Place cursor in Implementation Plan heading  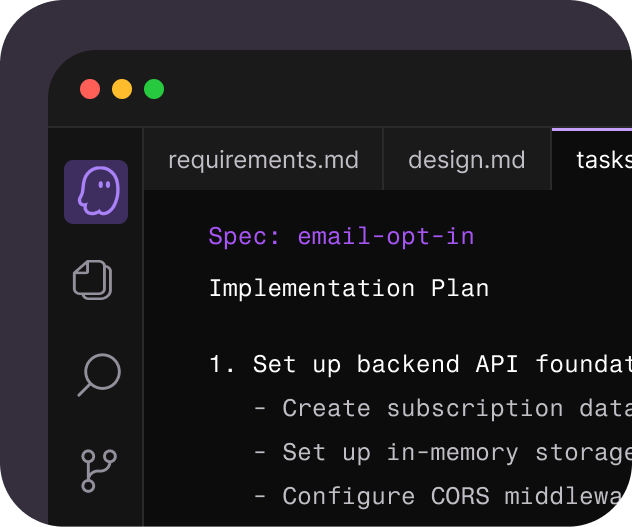pyautogui.click(x=349, y=288)
